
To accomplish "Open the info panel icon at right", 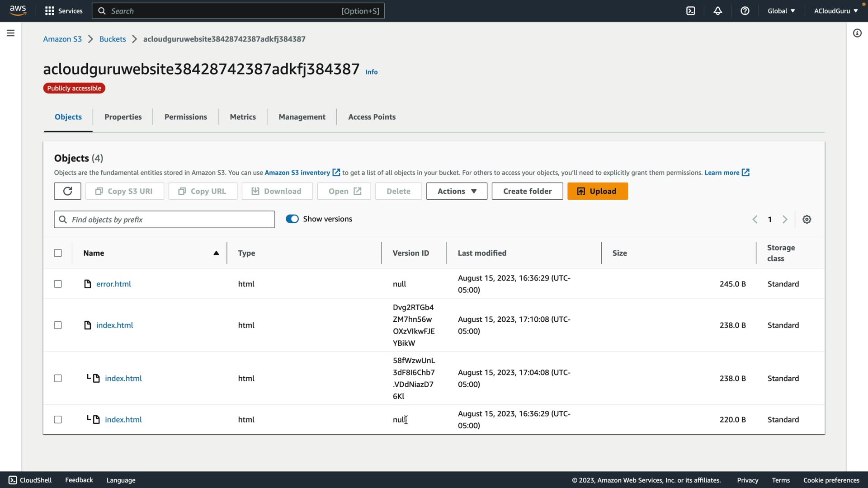I will 857,33.
